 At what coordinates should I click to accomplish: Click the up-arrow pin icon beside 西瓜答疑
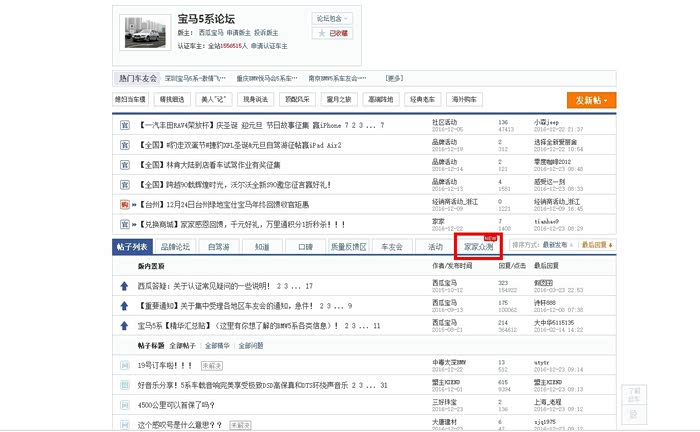coord(124,285)
